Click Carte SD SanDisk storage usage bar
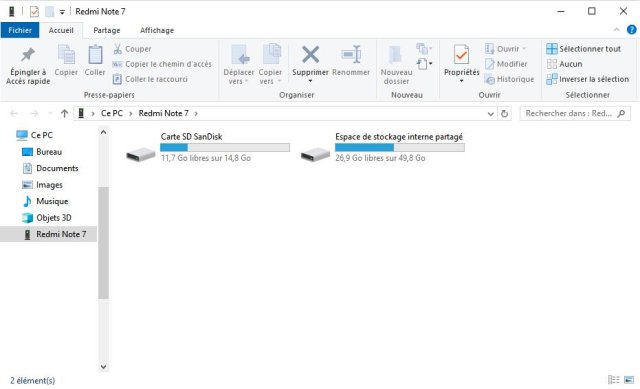Image resolution: width=640 pixels, height=389 pixels. (x=225, y=147)
